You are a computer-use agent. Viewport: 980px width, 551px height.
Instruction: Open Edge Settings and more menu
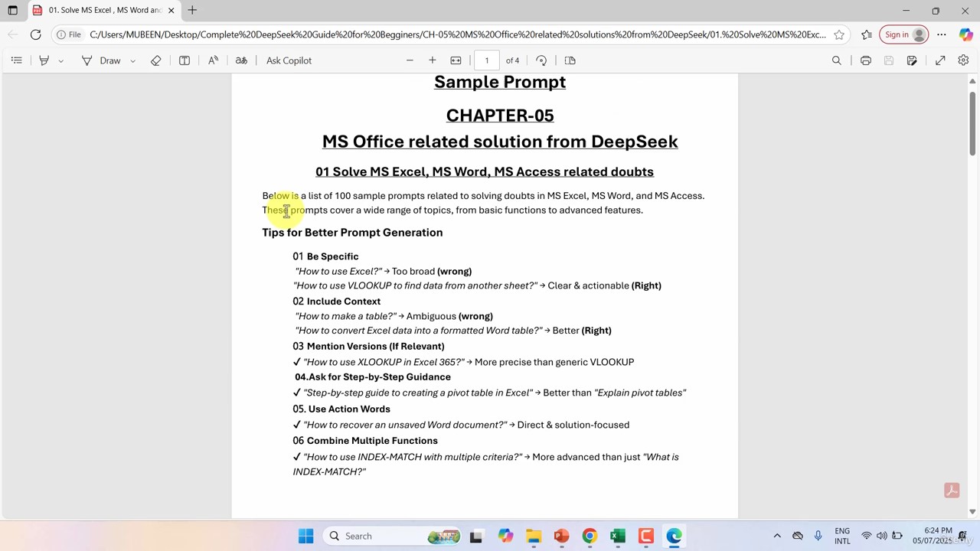click(942, 34)
